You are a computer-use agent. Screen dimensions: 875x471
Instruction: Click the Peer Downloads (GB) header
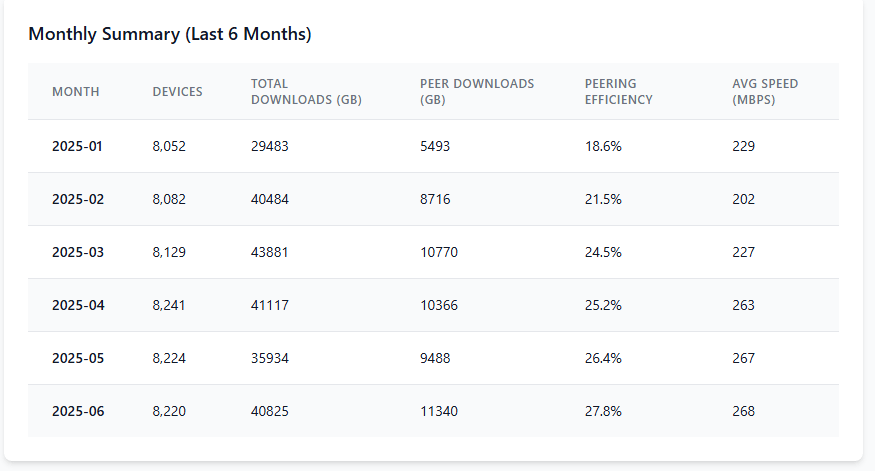(477, 92)
